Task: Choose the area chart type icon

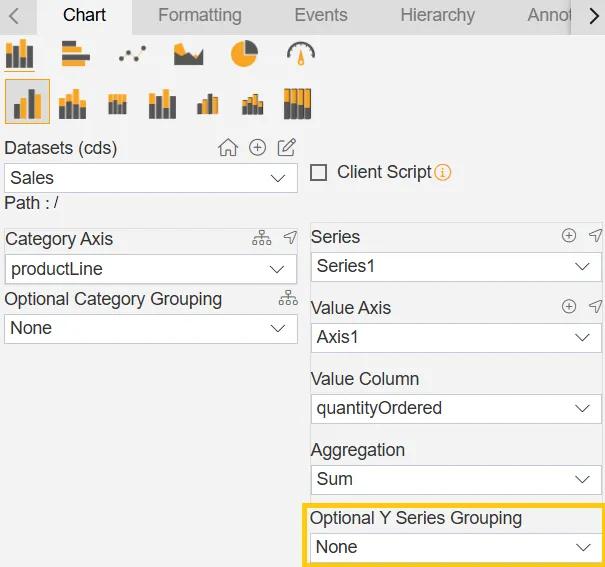Action: tap(188, 54)
